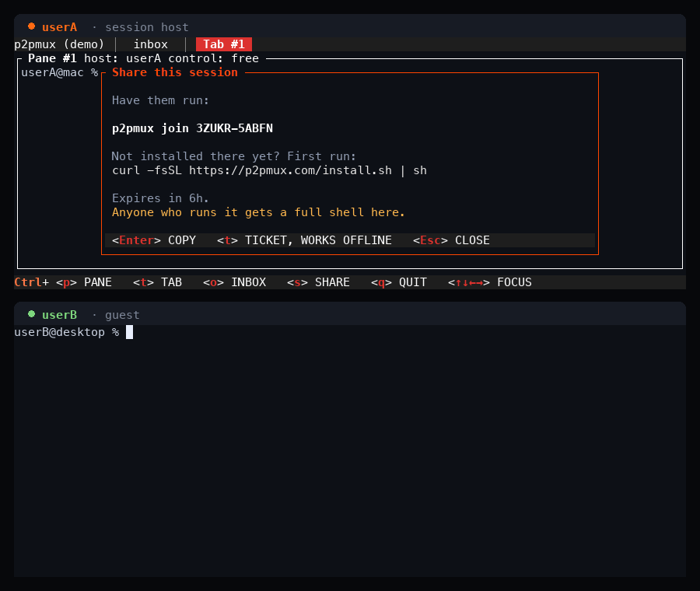
Task: Click the orange userA status dot
Action: [31, 26]
